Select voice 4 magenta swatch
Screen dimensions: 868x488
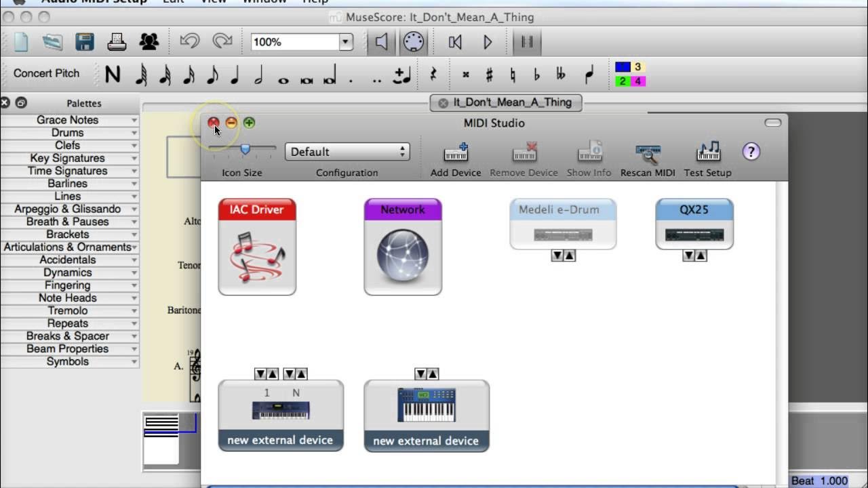[x=638, y=81]
